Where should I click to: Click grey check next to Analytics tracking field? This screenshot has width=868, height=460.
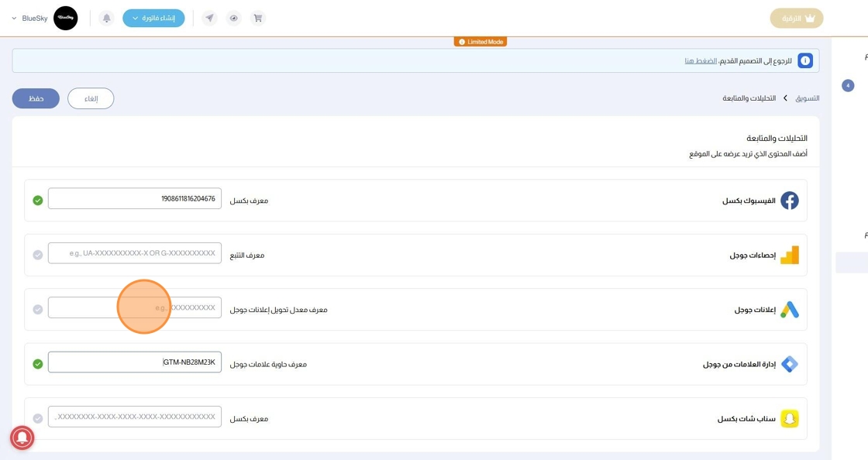[38, 255]
